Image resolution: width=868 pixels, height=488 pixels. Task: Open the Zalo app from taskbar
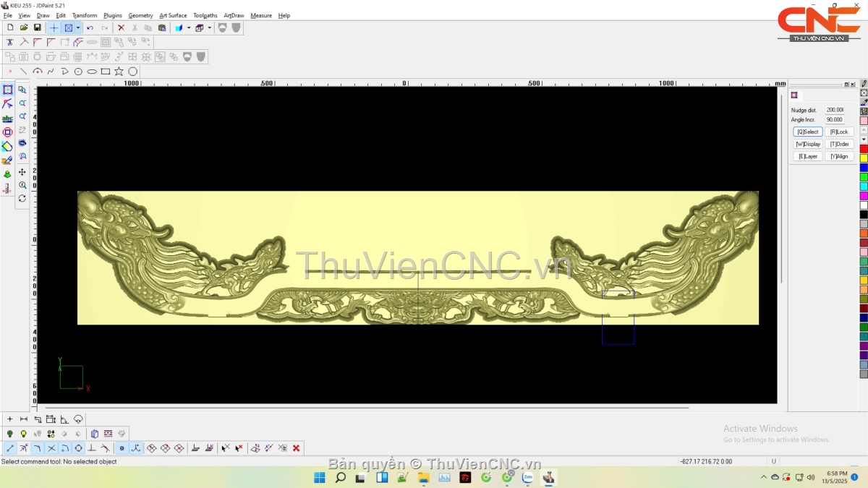point(528,477)
